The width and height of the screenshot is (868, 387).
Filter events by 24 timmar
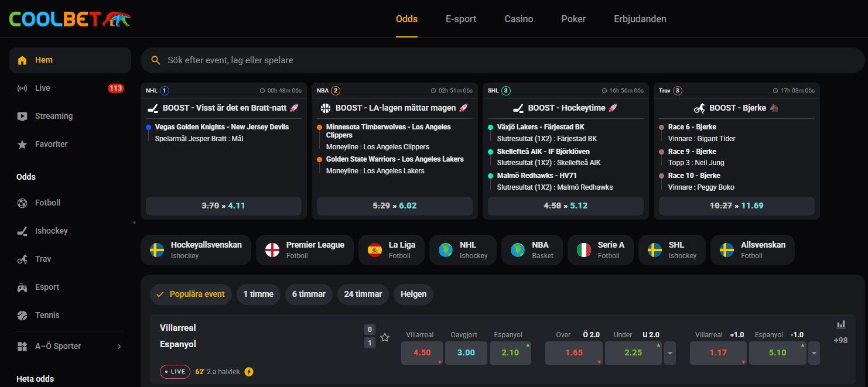[x=363, y=294]
